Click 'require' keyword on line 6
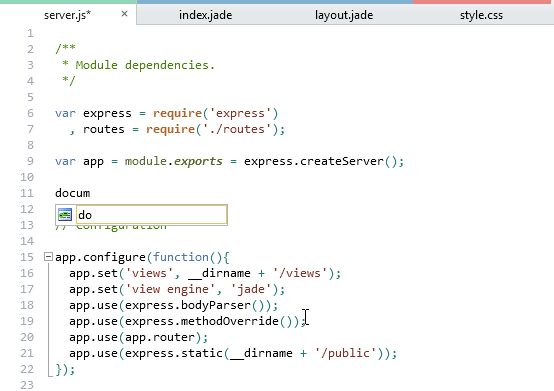This screenshot has width=554, height=391. 177,113
